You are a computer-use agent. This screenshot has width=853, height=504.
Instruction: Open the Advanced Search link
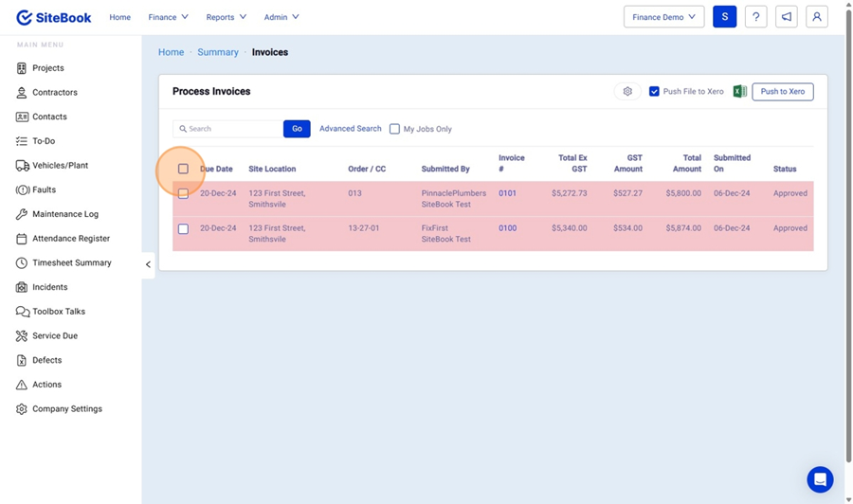pyautogui.click(x=350, y=129)
